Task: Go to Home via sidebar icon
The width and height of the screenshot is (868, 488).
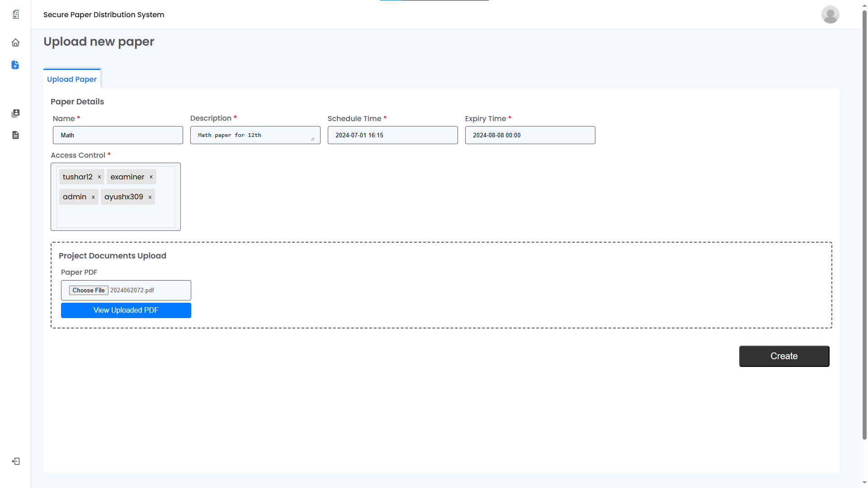Action: tap(15, 42)
